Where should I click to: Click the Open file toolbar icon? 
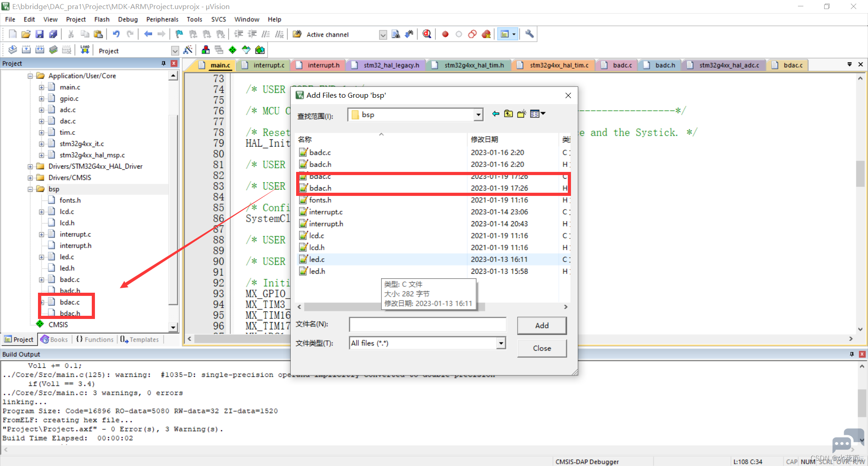26,34
